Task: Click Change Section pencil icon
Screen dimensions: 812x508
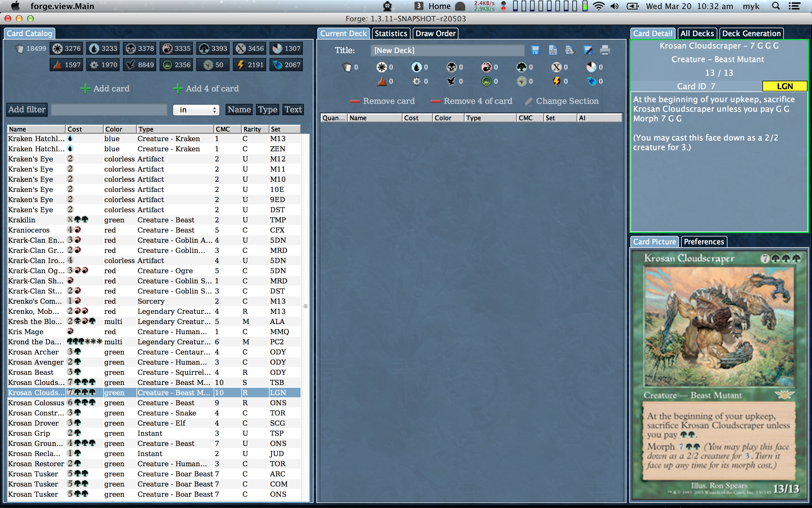Action: [x=528, y=101]
